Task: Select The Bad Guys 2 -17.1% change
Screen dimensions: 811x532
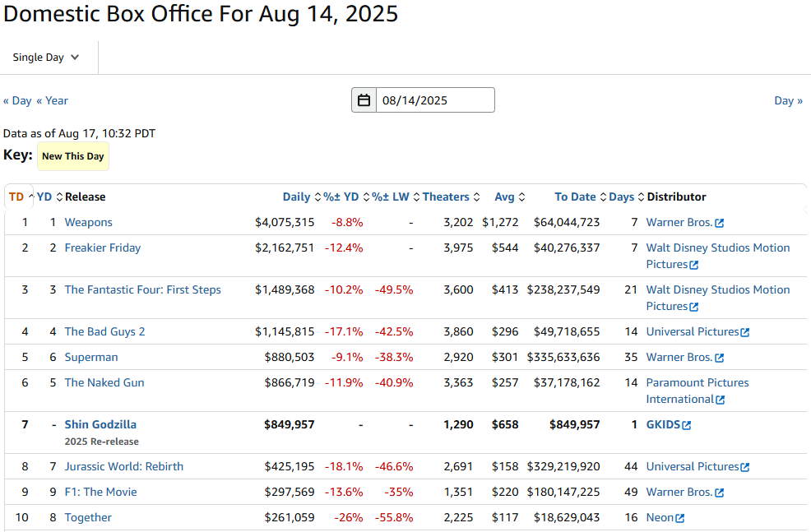Action: [x=344, y=331]
